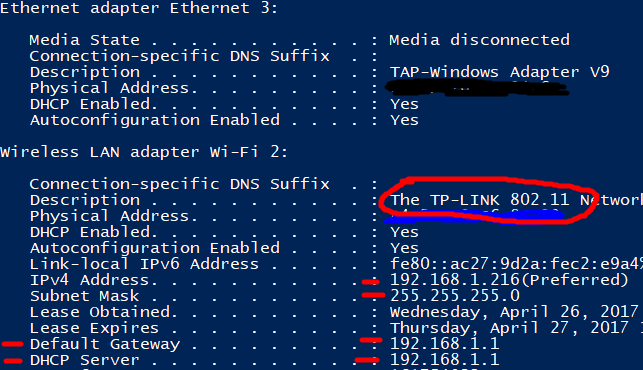The width and height of the screenshot is (643, 370).
Task: Click the "The TP-LINK 802.11" description text
Action: point(479,200)
